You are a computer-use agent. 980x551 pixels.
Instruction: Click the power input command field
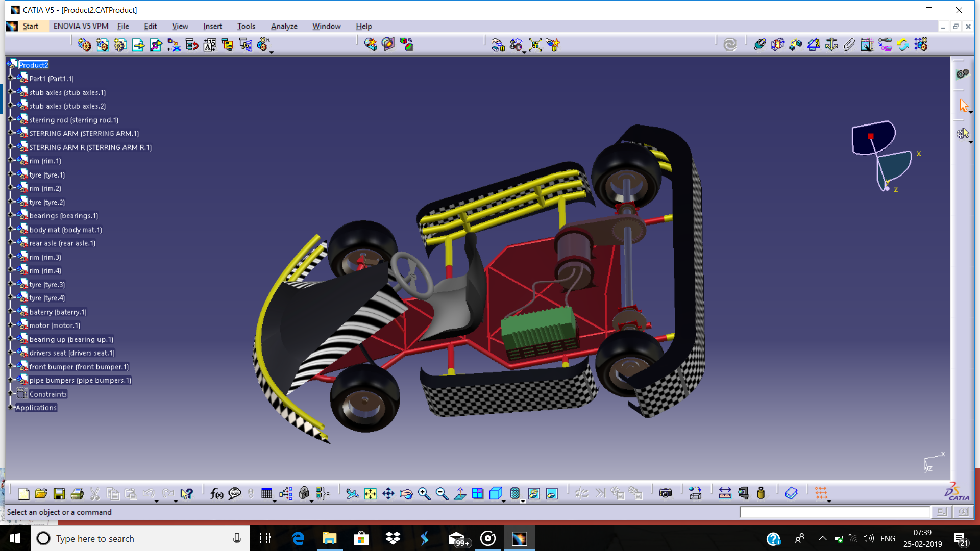click(x=835, y=512)
